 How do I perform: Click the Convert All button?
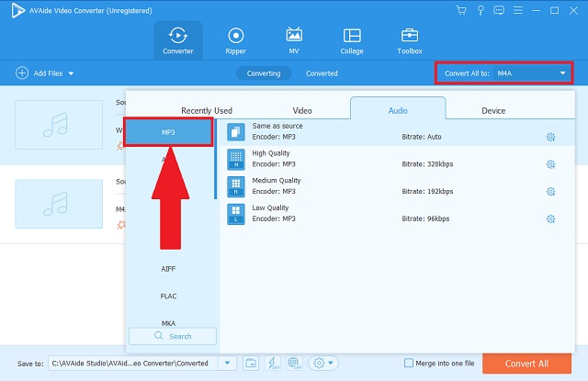[x=526, y=364]
